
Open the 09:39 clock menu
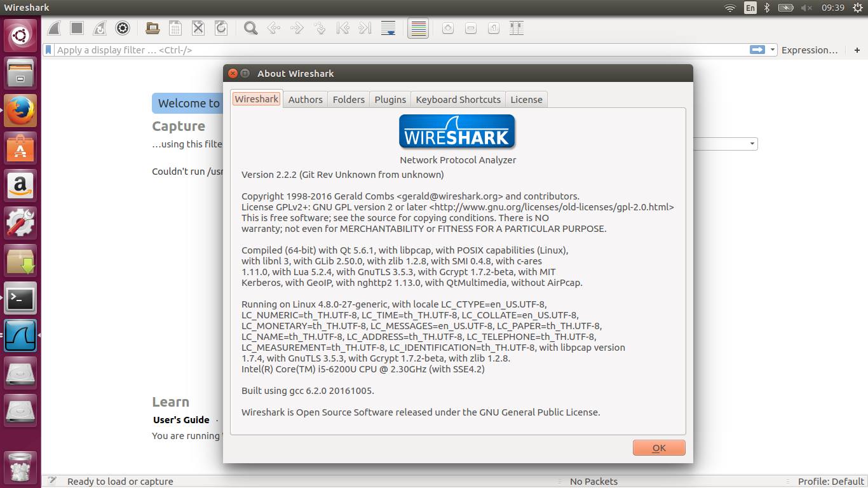click(x=832, y=8)
